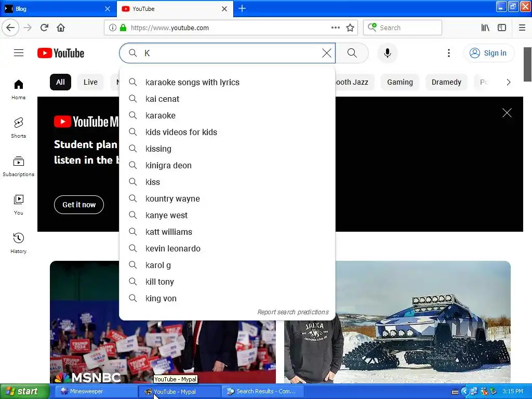The width and height of the screenshot is (532, 399).
Task: Click Sign in button
Action: point(489,53)
